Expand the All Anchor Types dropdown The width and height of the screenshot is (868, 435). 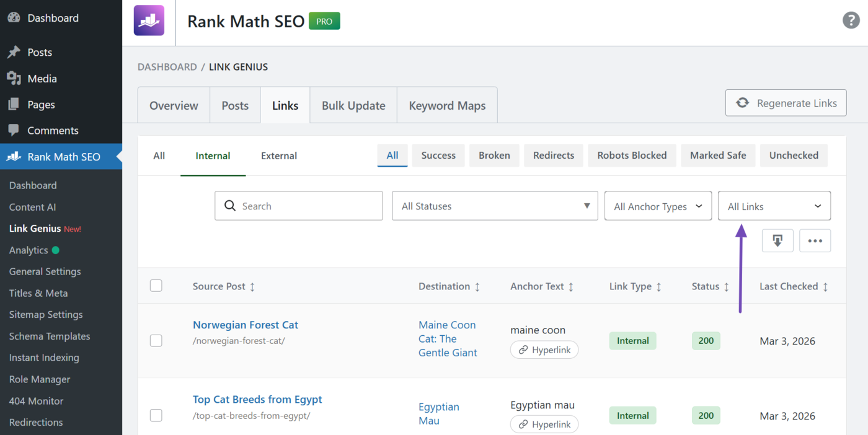657,205
